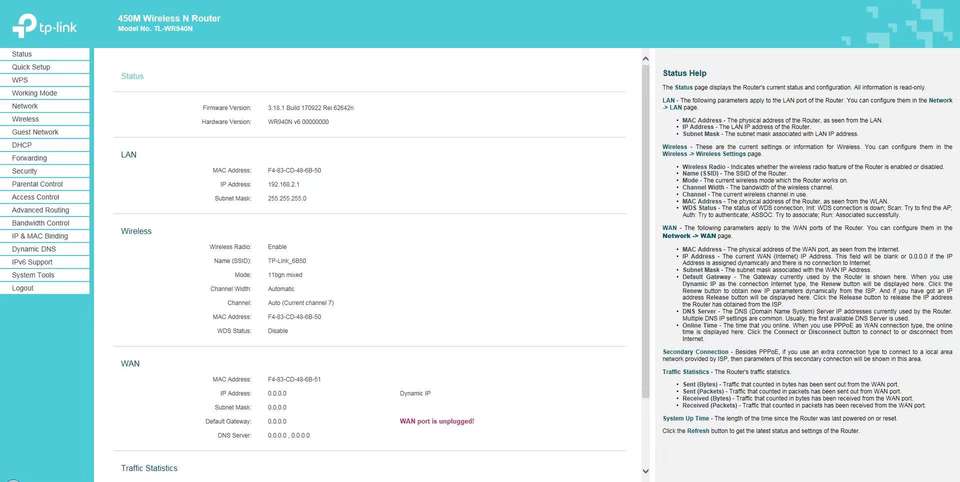Click the scrollbar down arrow

pyautogui.click(x=645, y=470)
